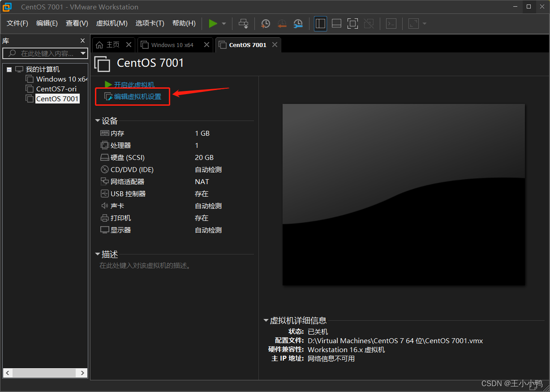This screenshot has height=392, width=550.
Task: Open the 虚拟机(M) menu
Action: 112,23
